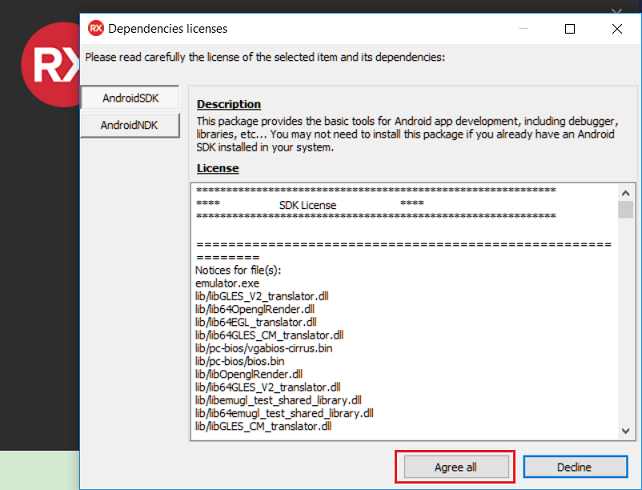This screenshot has height=490, width=642.
Task: Click 'lib/lib64GLES_CM_translator.dll' line
Action: tap(269, 335)
